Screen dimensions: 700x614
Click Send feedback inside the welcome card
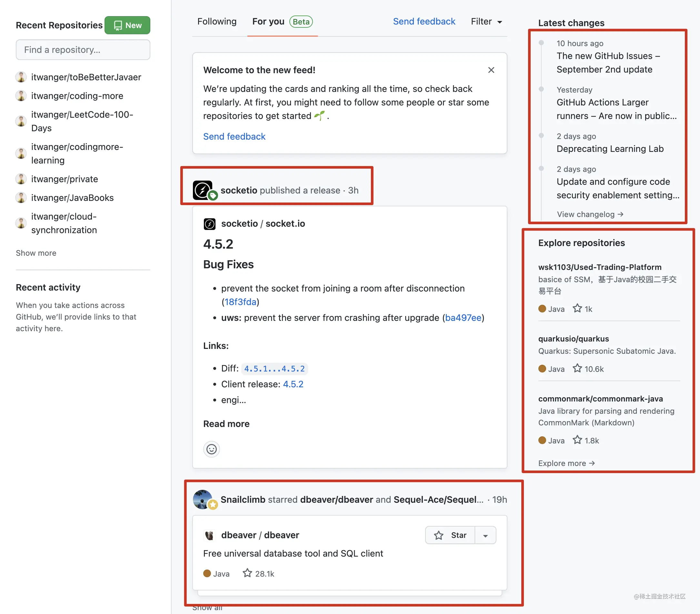234,136
